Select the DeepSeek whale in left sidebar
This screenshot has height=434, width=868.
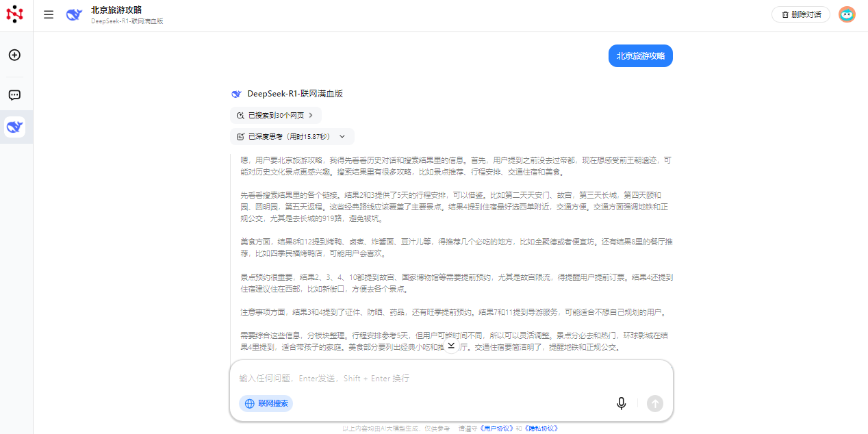pos(14,127)
